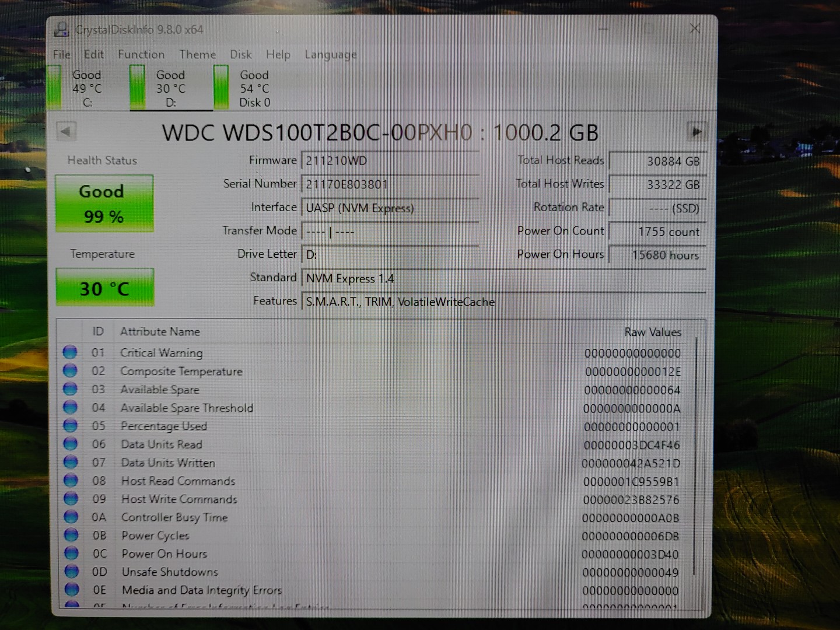
Task: Click the Raw Values column header
Action: click(x=653, y=332)
